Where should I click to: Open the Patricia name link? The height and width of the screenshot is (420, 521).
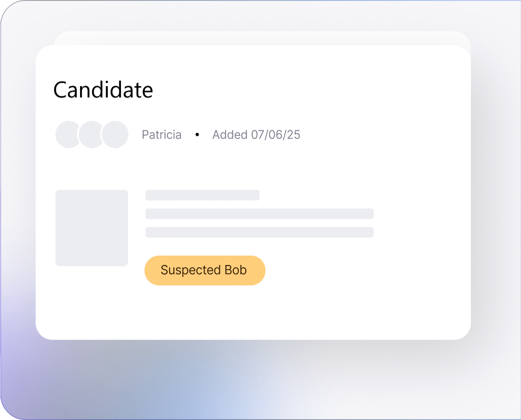pos(162,135)
